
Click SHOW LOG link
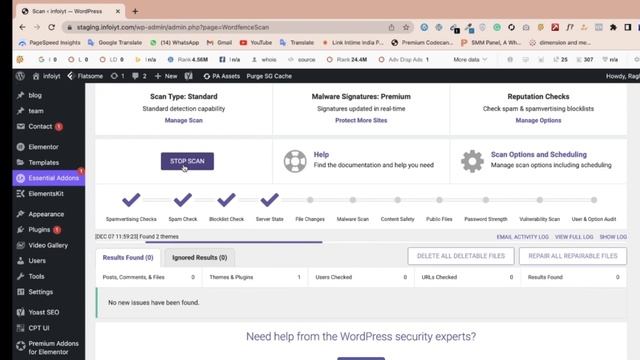coord(613,237)
